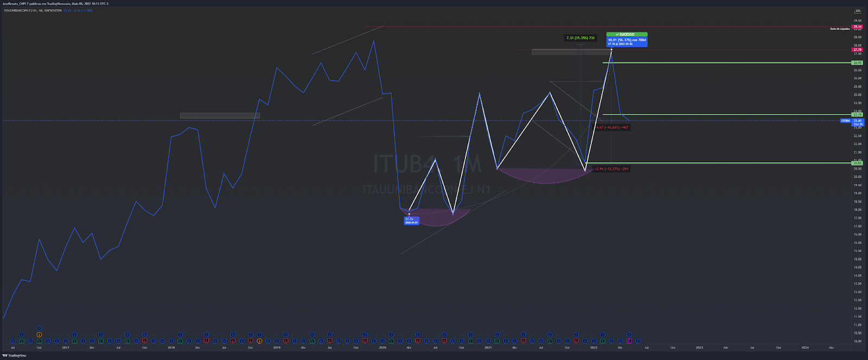The image size is (868, 360).
Task: Click the legend price change value -1.78%
Action: (x=87, y=10)
